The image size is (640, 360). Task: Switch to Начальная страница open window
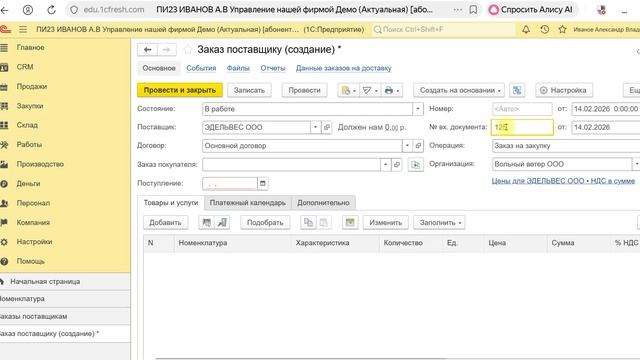pyautogui.click(x=65, y=282)
